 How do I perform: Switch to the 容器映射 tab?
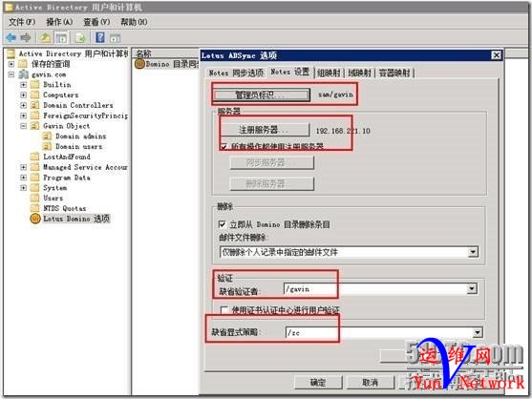tap(394, 73)
